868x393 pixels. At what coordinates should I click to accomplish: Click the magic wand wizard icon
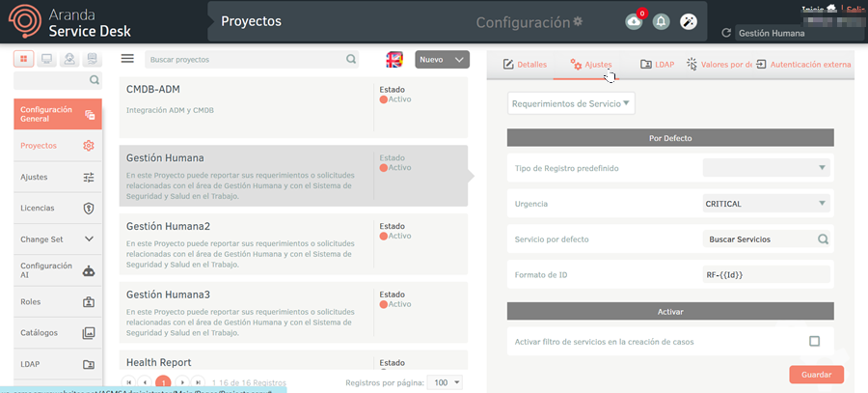pyautogui.click(x=688, y=21)
